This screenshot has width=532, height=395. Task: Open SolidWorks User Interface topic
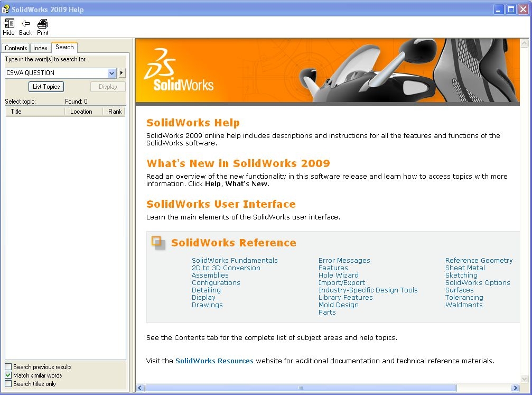[221, 204]
